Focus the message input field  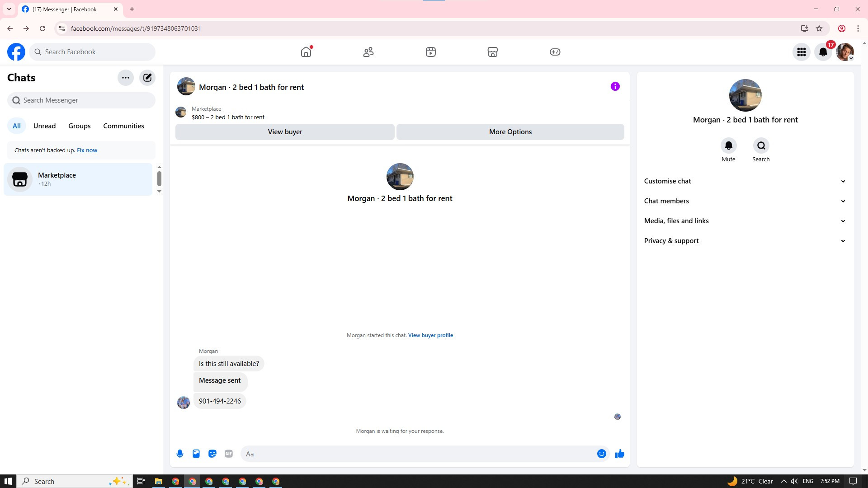point(418,454)
